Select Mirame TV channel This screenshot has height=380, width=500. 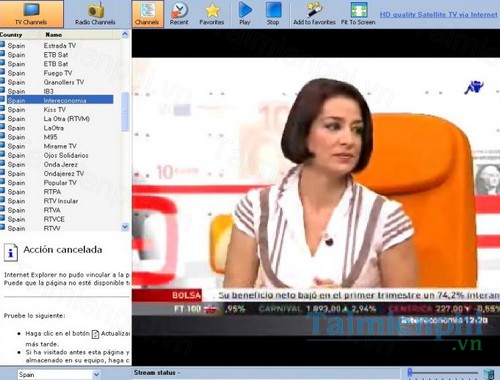(x=60, y=146)
